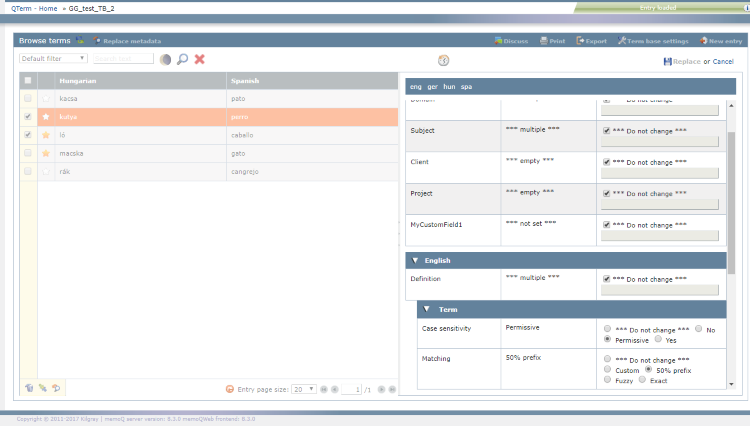Open the Default filter dropdown
Image resolution: width=750 pixels, height=426 pixels.
pyautogui.click(x=53, y=59)
